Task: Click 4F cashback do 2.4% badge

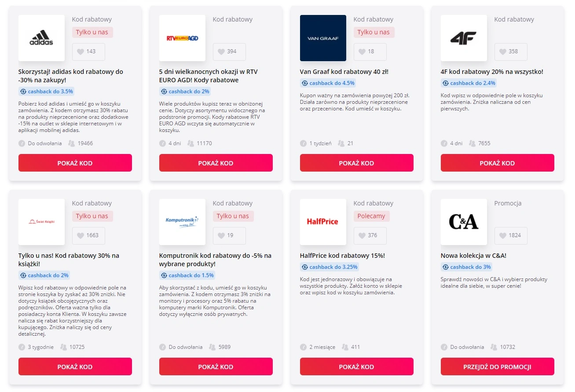Action: 469,83
